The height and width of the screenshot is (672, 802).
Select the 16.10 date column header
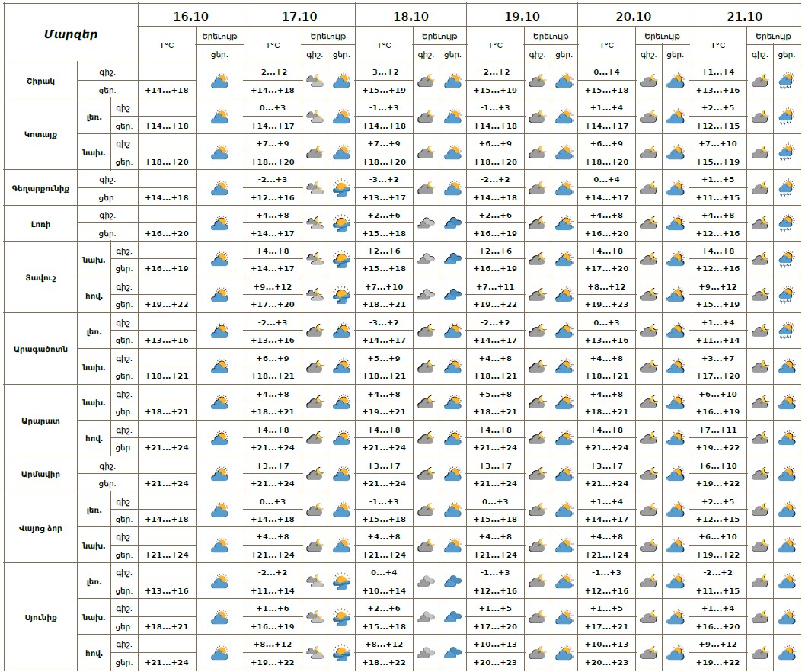point(190,16)
